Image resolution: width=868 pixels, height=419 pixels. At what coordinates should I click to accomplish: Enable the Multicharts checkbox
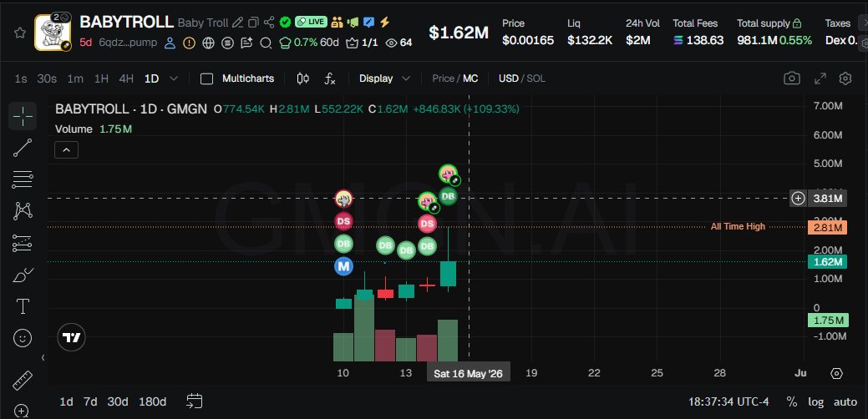pyautogui.click(x=206, y=78)
